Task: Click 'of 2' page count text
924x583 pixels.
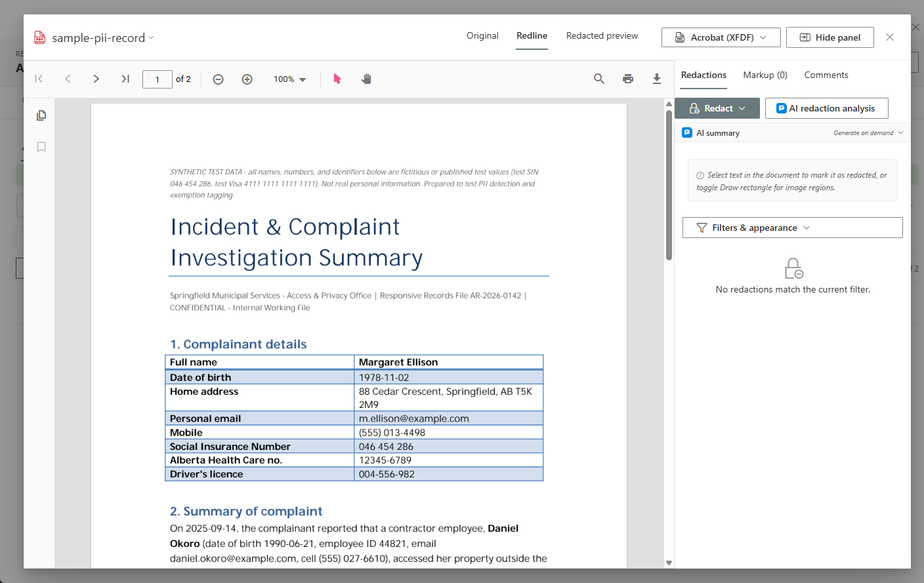Action: [183, 79]
